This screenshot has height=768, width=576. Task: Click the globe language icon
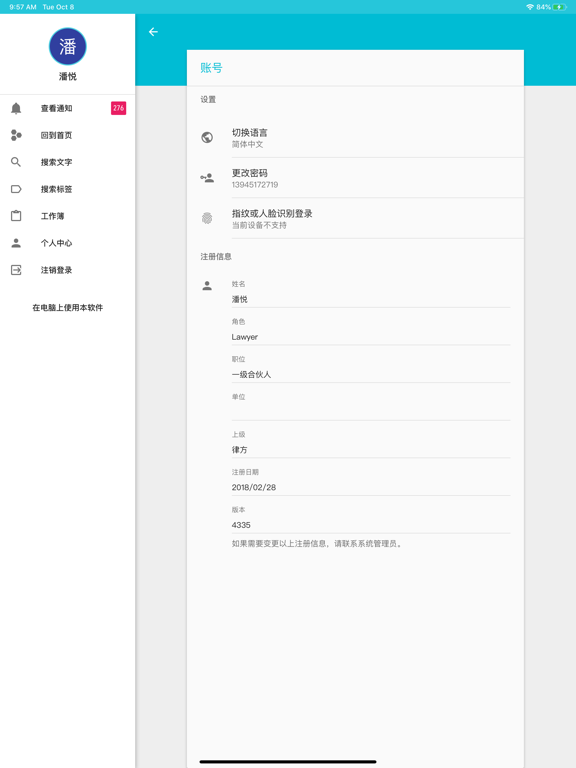207,138
